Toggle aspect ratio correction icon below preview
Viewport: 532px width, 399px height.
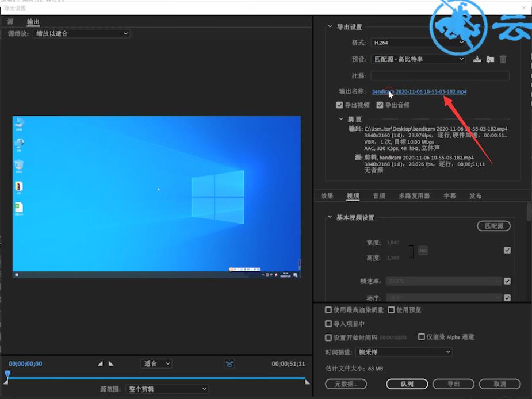point(229,364)
